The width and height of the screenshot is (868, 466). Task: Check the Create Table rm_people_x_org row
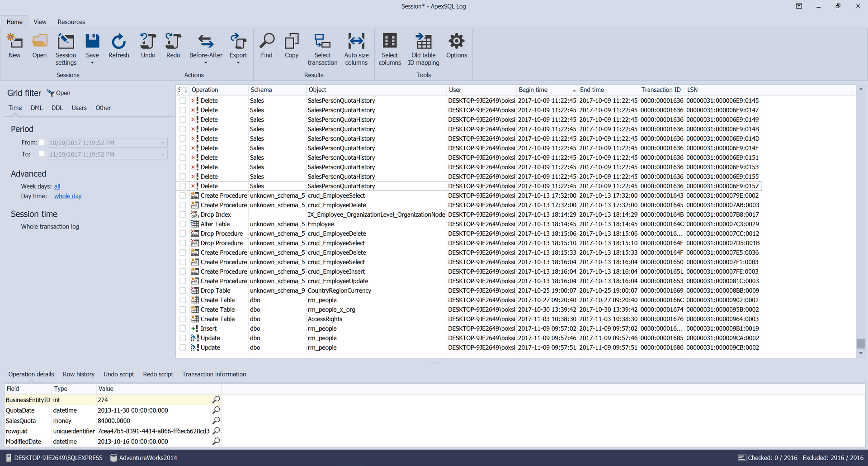click(183, 309)
